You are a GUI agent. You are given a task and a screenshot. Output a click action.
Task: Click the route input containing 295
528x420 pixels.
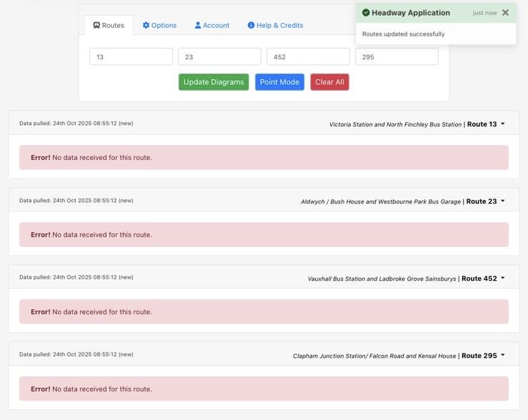[397, 56]
